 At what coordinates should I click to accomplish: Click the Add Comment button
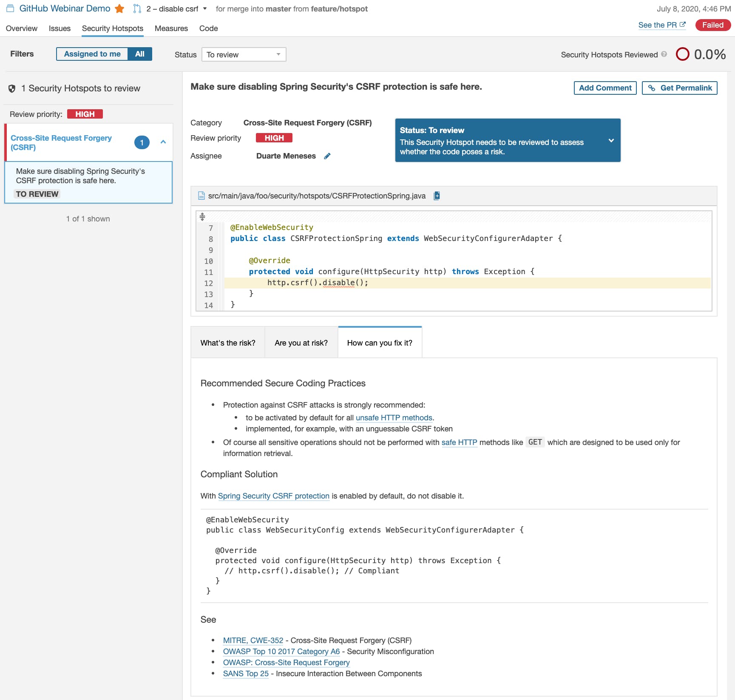coord(605,88)
